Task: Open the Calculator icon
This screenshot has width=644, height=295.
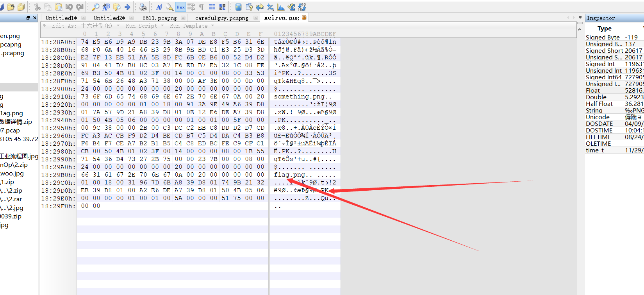Action: pos(238,7)
